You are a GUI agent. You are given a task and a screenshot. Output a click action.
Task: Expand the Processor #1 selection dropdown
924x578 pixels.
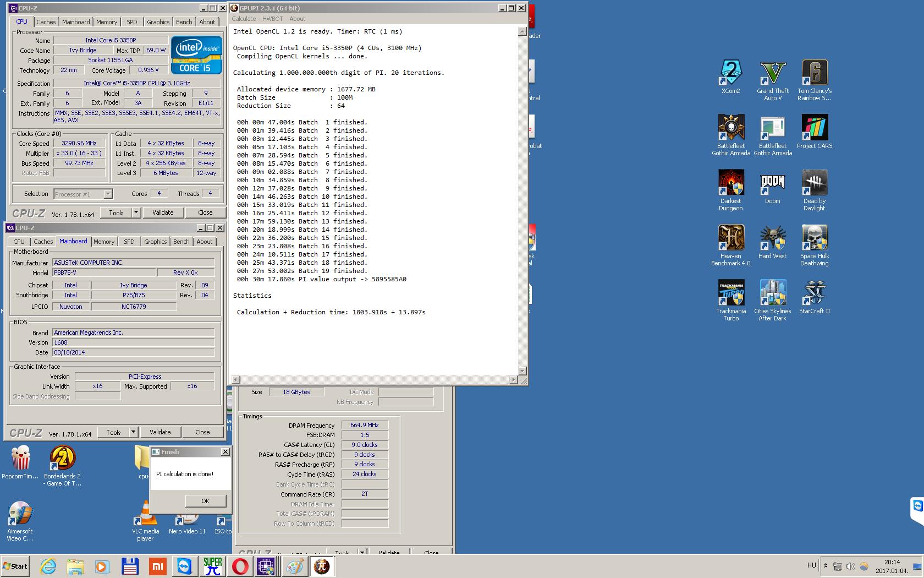(x=108, y=194)
